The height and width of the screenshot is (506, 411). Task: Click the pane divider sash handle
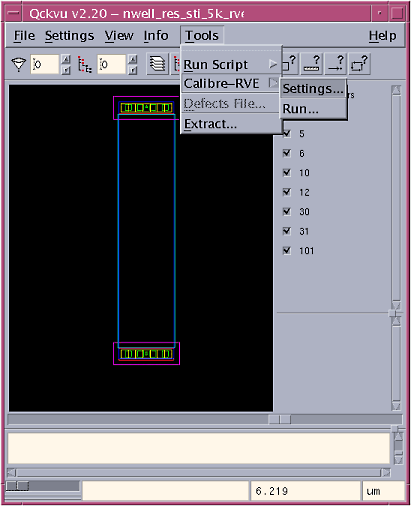pos(393,313)
